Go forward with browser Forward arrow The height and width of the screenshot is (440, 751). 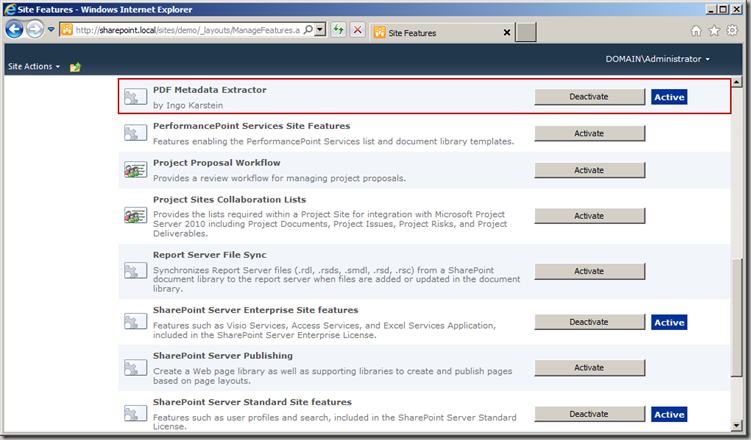[x=34, y=30]
